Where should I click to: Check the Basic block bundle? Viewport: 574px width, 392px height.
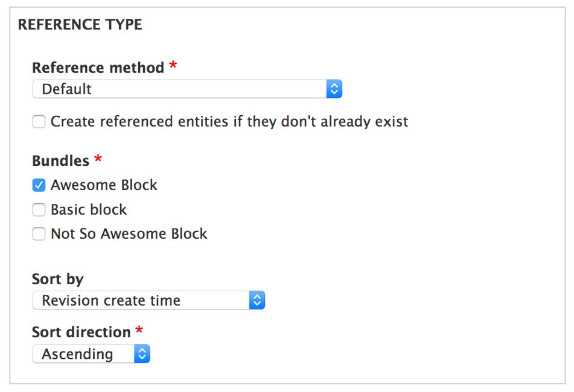click(x=39, y=209)
